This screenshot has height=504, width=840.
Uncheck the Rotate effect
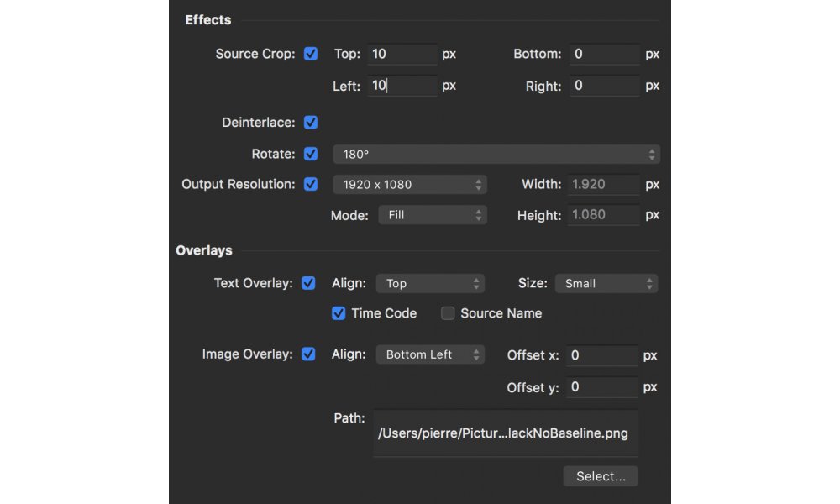coord(311,154)
